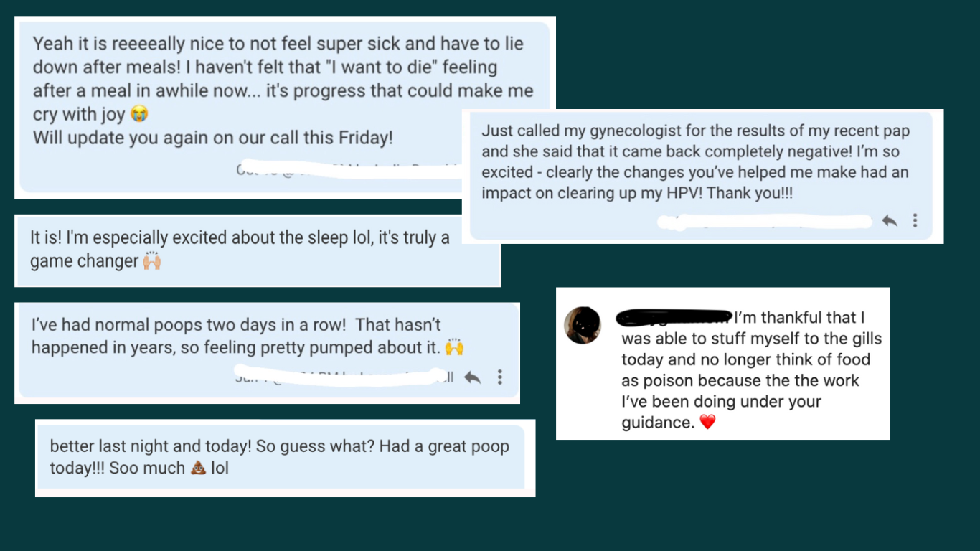Click the red heart emoji after 'guidance'
The width and height of the screenshot is (980, 551).
point(707,423)
